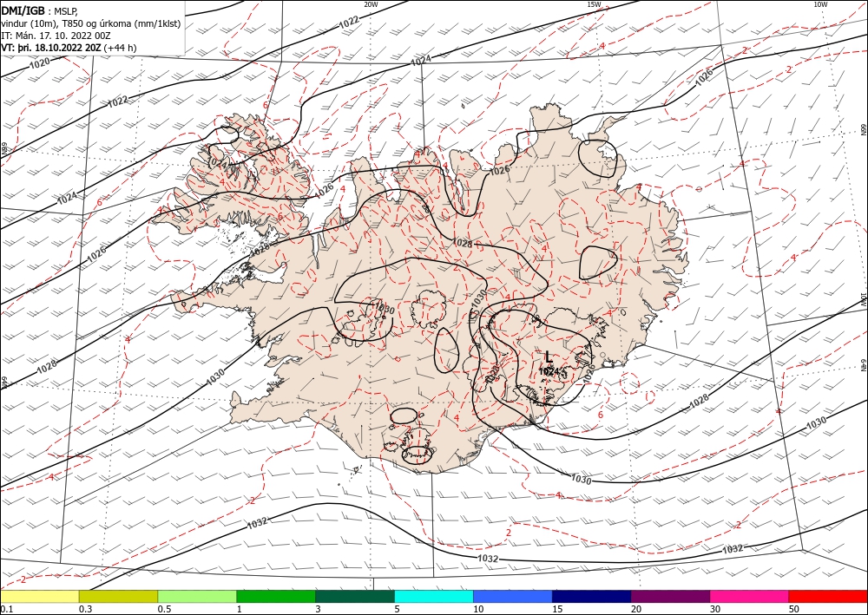Click the legend value "15"
Screen dimensions: 868x615
tap(557, 609)
